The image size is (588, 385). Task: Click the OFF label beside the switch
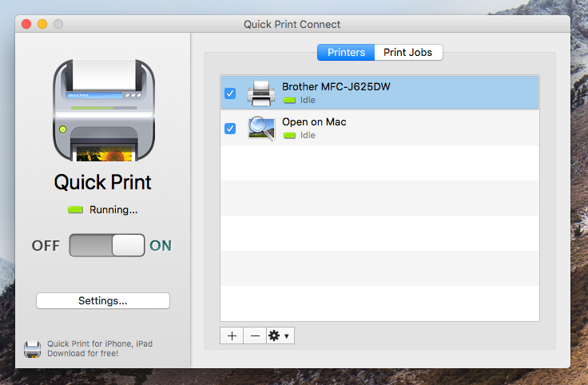coord(46,246)
